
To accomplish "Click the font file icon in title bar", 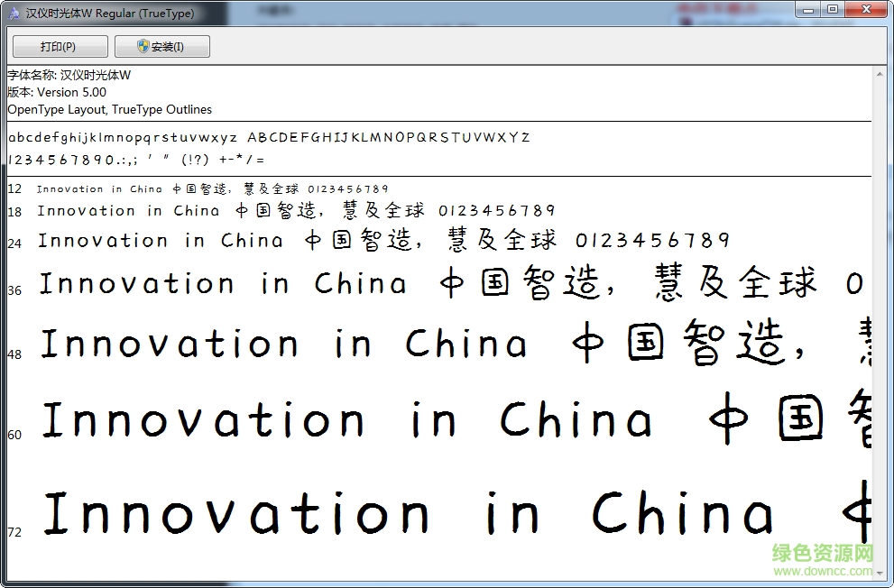I will [13, 14].
